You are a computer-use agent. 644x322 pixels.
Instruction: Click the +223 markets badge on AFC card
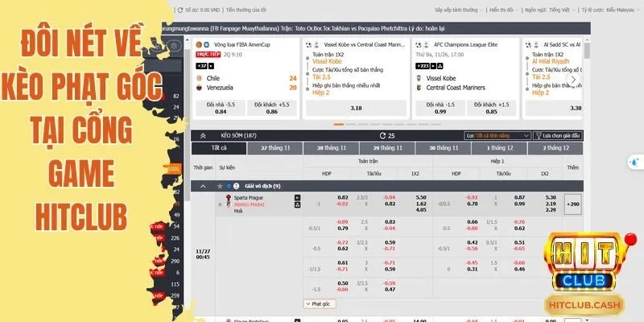[423, 66]
